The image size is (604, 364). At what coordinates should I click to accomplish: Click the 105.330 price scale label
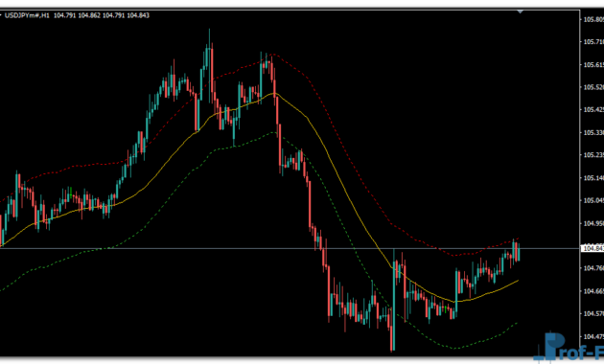click(593, 132)
